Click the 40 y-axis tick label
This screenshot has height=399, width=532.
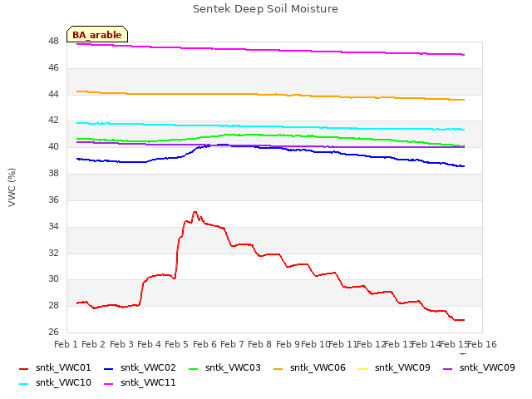(53, 147)
